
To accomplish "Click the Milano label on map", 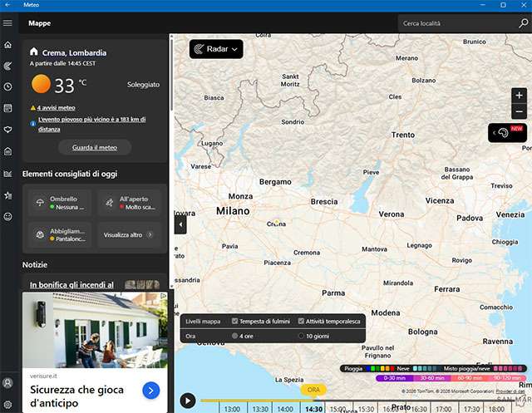I will coord(233,211).
